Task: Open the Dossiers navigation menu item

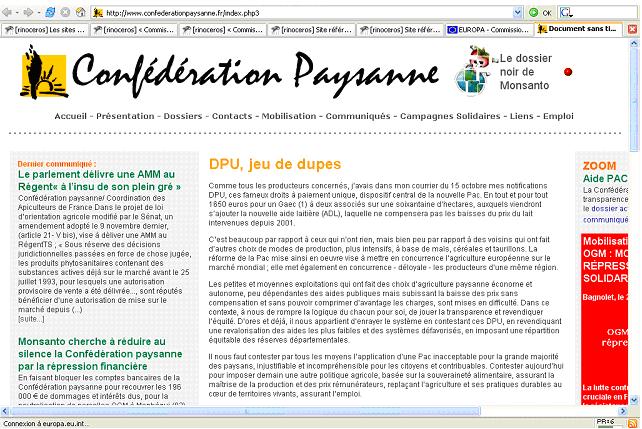Action: click(184, 117)
